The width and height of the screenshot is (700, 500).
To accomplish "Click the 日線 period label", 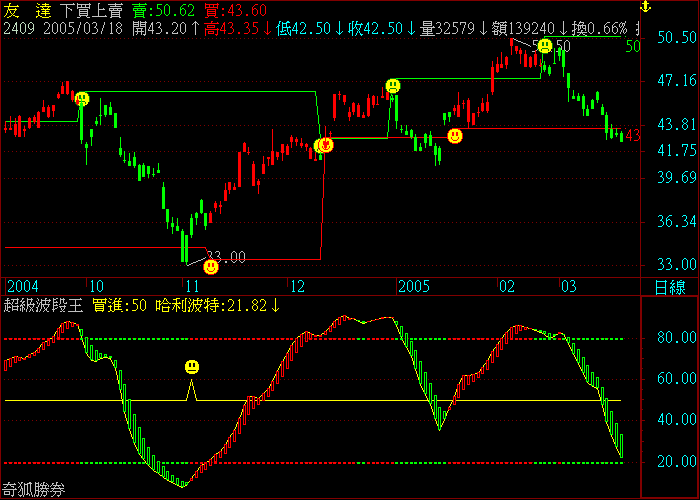I will pyautogui.click(x=670, y=287).
